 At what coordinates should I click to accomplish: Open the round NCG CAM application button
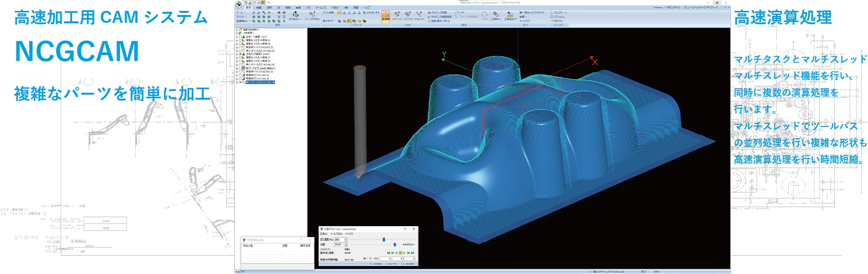click(x=238, y=5)
